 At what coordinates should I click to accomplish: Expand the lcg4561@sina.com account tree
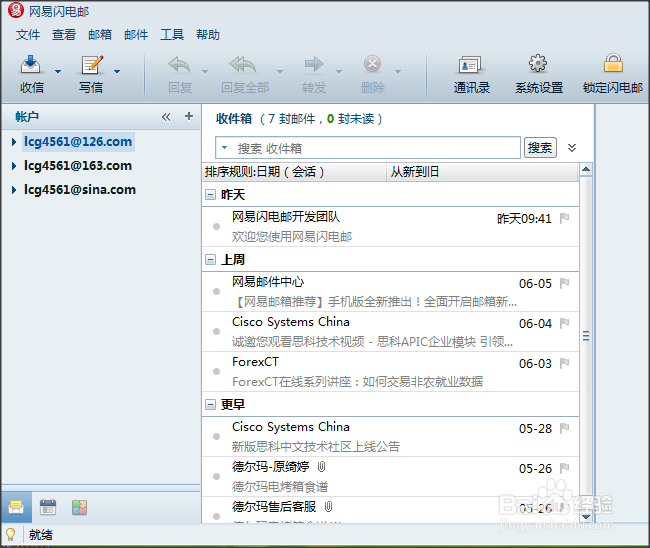click(x=14, y=190)
